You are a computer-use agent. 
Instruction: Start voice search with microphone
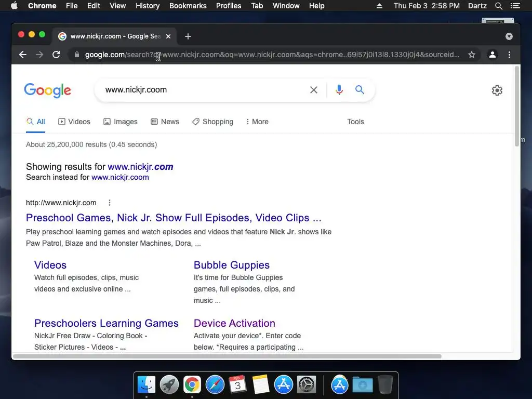click(x=339, y=90)
